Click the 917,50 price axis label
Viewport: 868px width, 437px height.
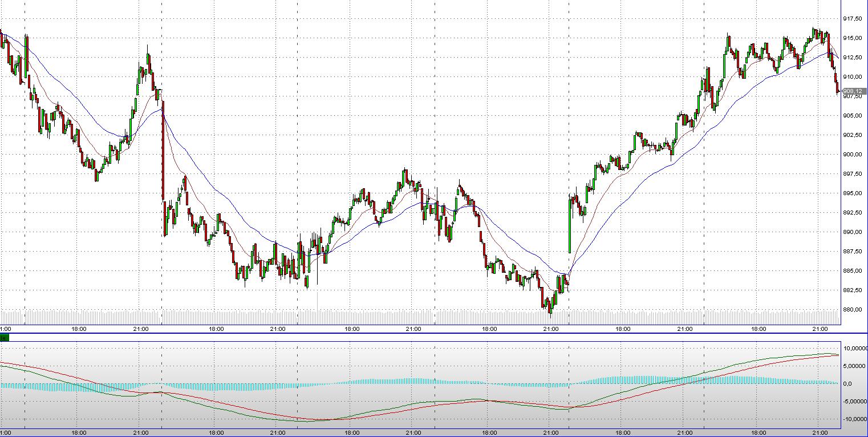point(853,19)
